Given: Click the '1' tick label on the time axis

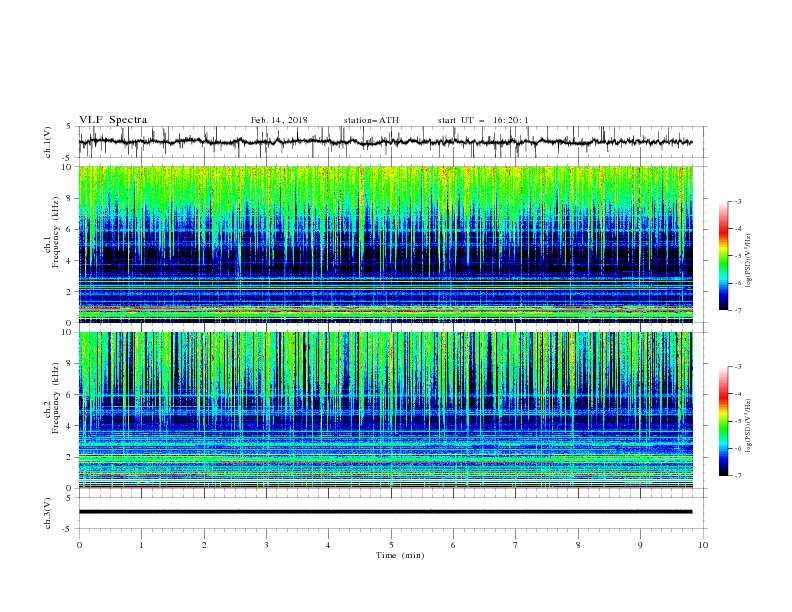Looking at the screenshot, I should pos(141,545).
